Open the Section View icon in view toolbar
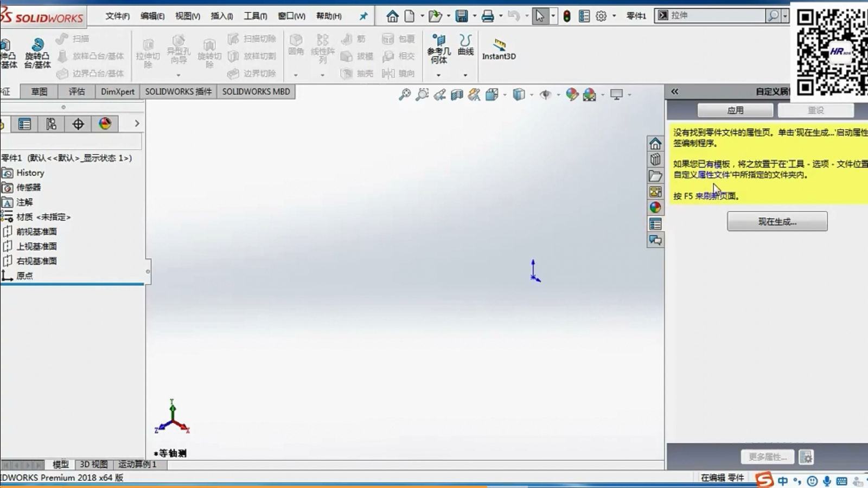The width and height of the screenshot is (868, 488). tap(457, 95)
